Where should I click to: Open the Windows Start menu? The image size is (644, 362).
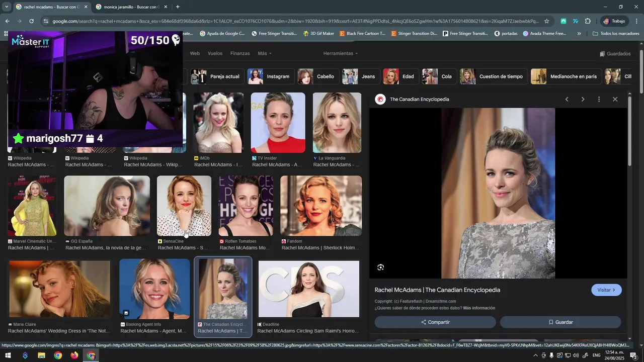(8, 355)
